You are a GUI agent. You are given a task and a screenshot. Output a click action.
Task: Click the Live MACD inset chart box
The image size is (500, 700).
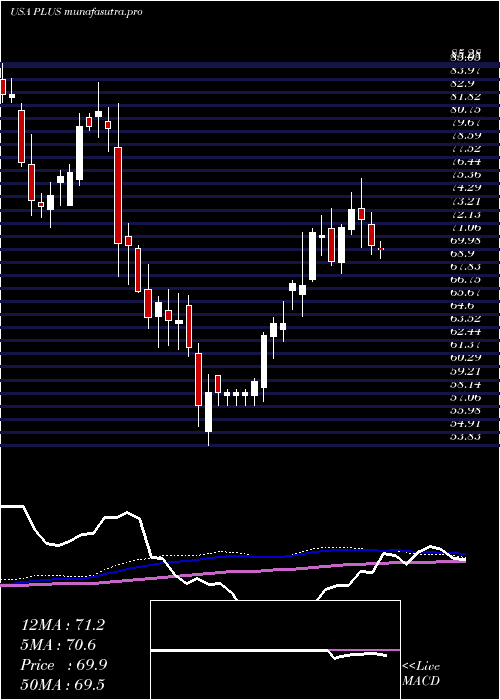pos(275,650)
